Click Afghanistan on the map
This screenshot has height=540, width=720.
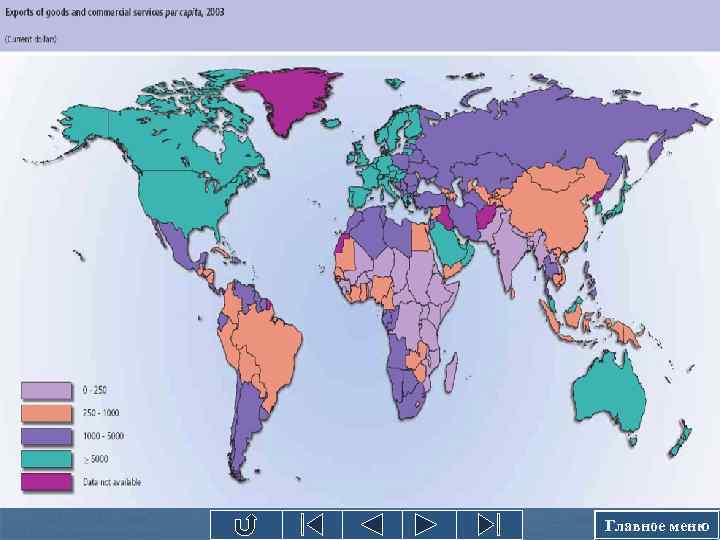(485, 217)
